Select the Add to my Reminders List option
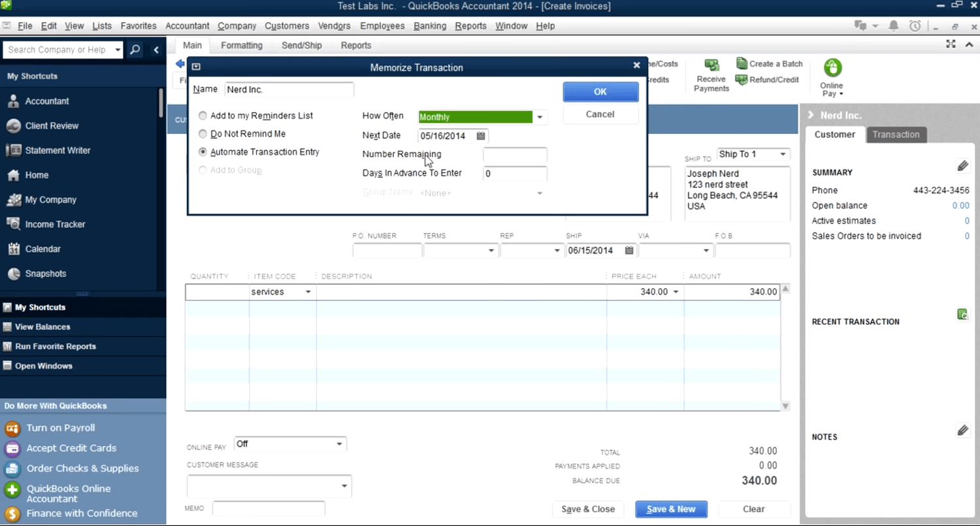This screenshot has height=526, width=980. point(203,116)
